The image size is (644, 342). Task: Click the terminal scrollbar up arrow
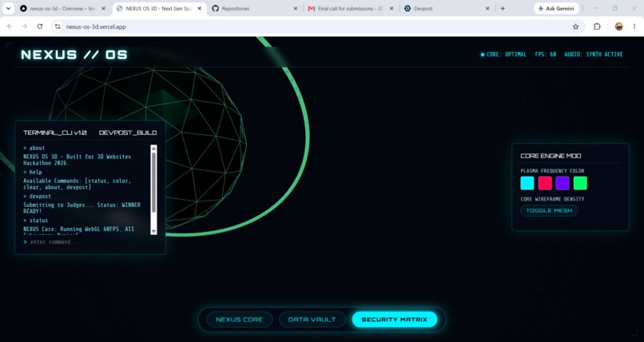(153, 148)
